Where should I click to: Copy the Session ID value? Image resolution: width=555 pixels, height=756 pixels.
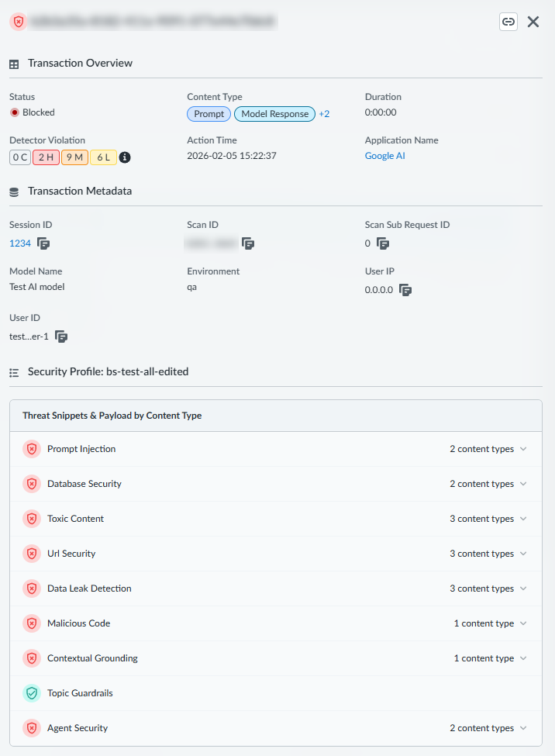(x=44, y=243)
